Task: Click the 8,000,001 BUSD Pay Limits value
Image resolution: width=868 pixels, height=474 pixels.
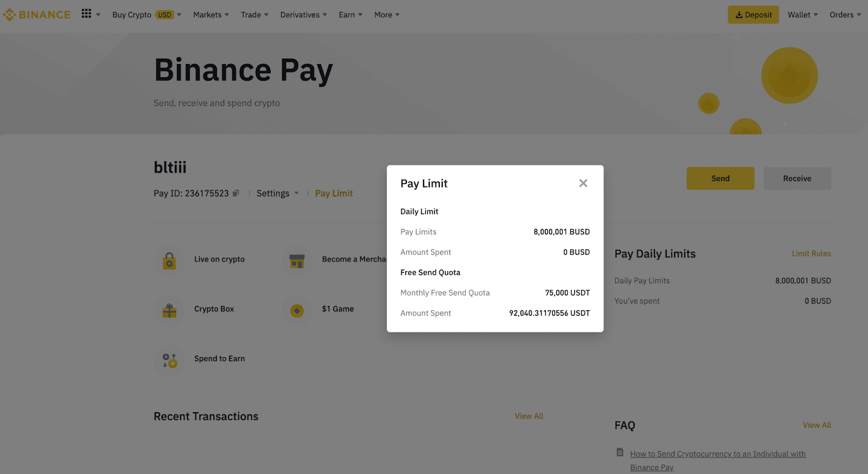Action: pyautogui.click(x=561, y=232)
